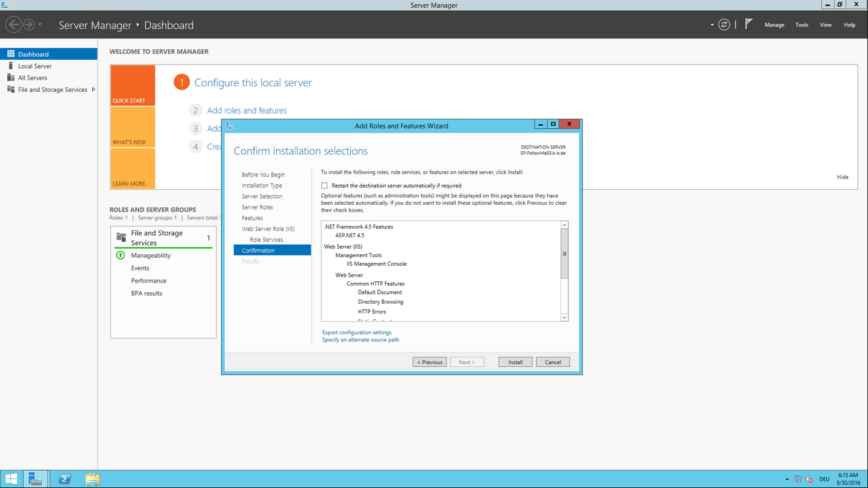Click the forward navigation arrow in Server Manager
The width and height of the screenshot is (868, 488).
pyautogui.click(x=28, y=25)
